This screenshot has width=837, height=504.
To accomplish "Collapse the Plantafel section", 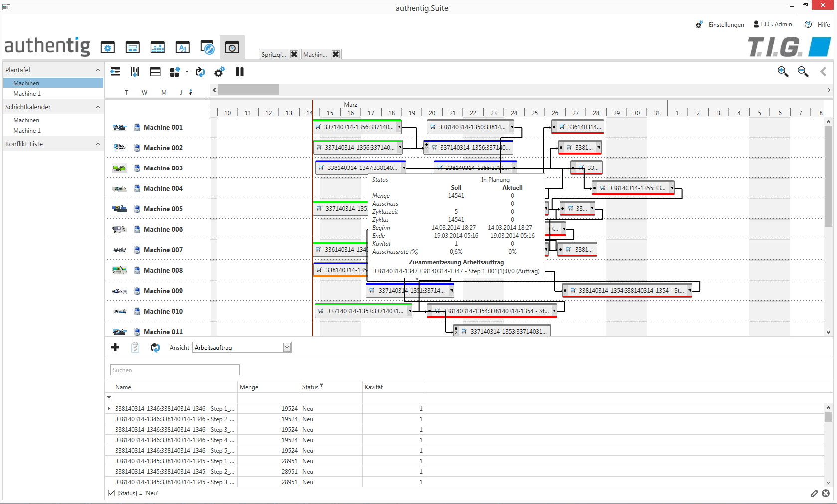I will 98,70.
